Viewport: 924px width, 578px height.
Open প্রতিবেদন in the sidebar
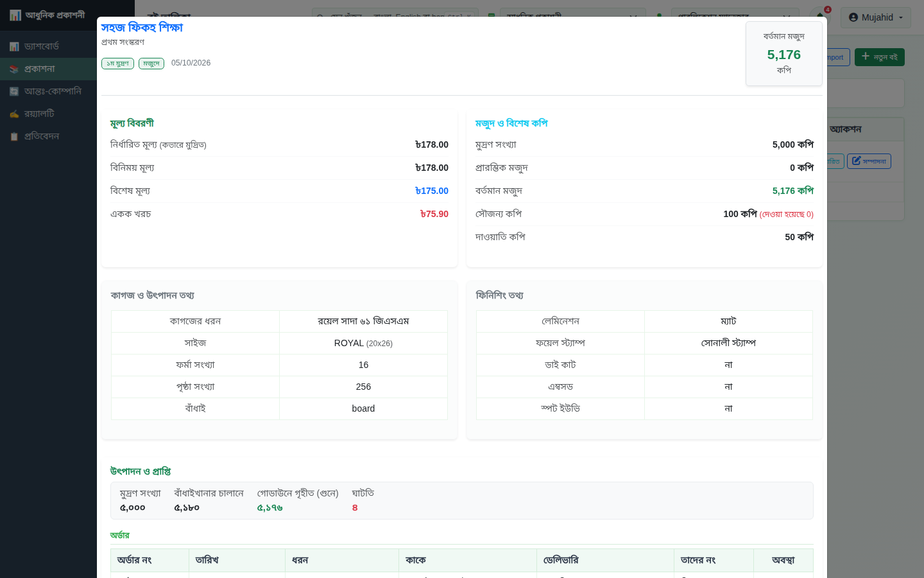[48, 136]
